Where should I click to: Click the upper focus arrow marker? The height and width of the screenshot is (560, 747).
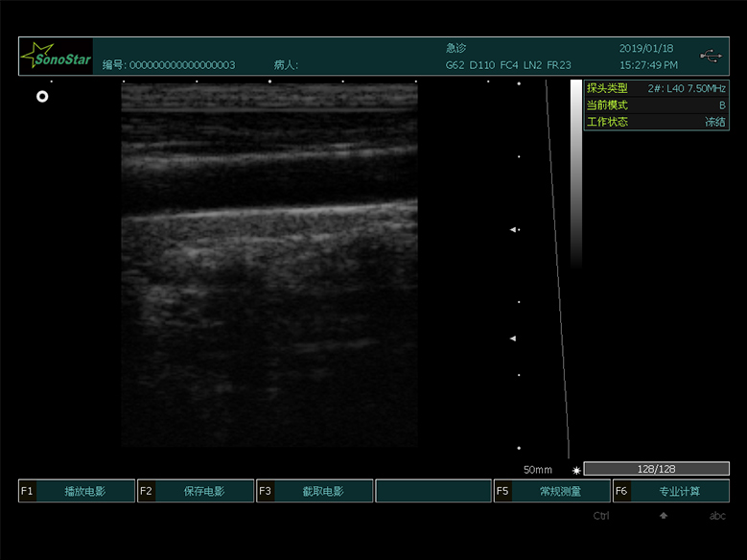coord(513,230)
